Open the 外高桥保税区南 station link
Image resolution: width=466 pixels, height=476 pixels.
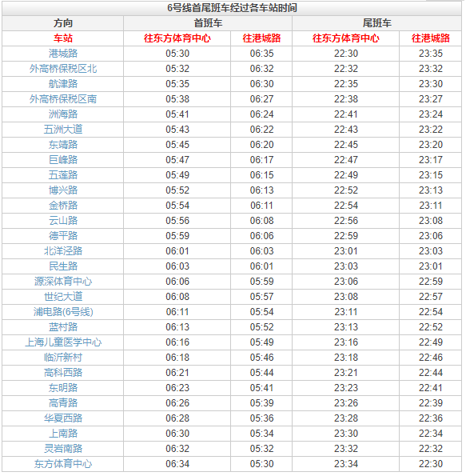pos(63,99)
